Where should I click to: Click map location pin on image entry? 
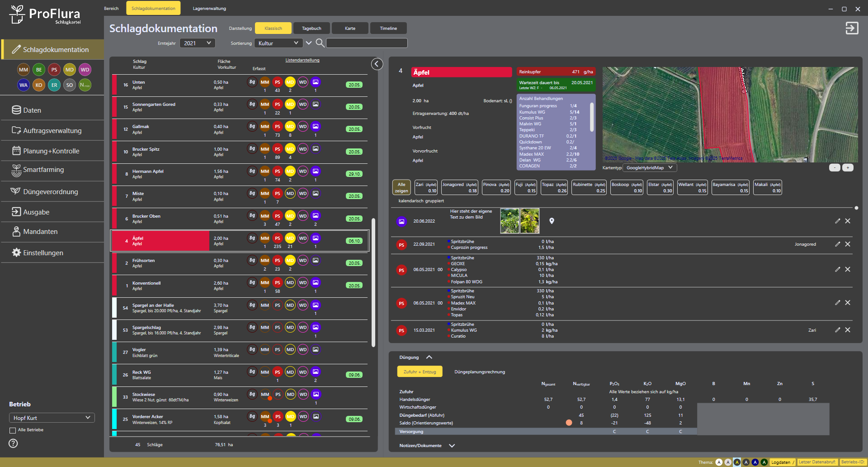[x=552, y=221]
